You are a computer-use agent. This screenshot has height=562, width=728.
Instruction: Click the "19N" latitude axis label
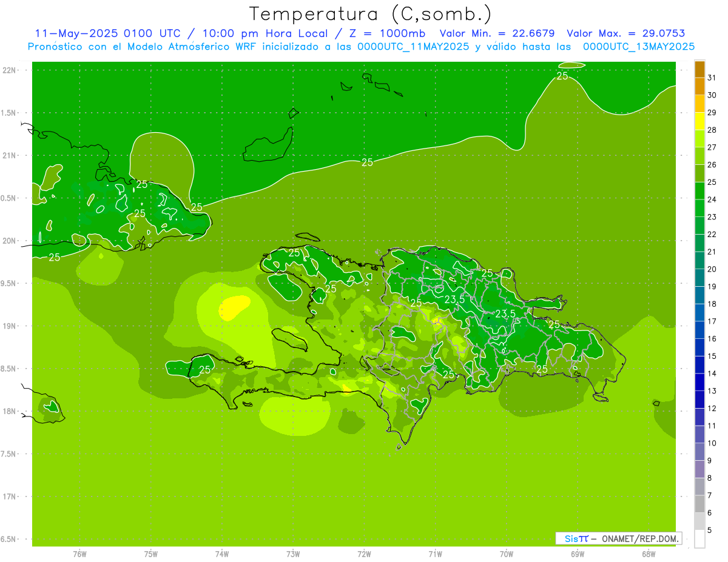point(10,326)
